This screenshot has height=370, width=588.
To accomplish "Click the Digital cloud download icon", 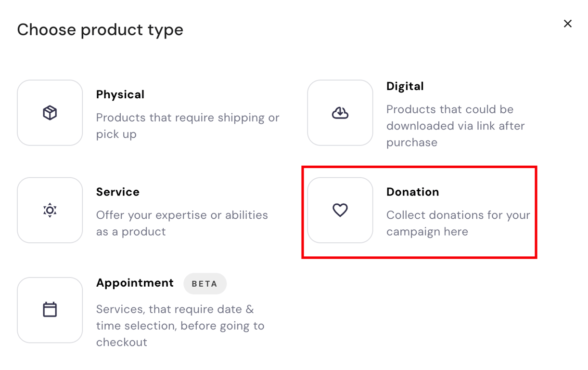I will [340, 112].
